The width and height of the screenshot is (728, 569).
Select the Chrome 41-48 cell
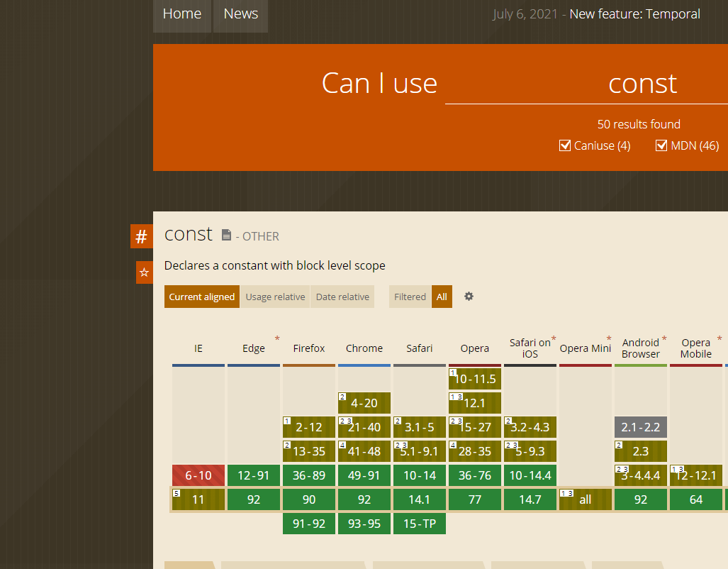(x=364, y=451)
